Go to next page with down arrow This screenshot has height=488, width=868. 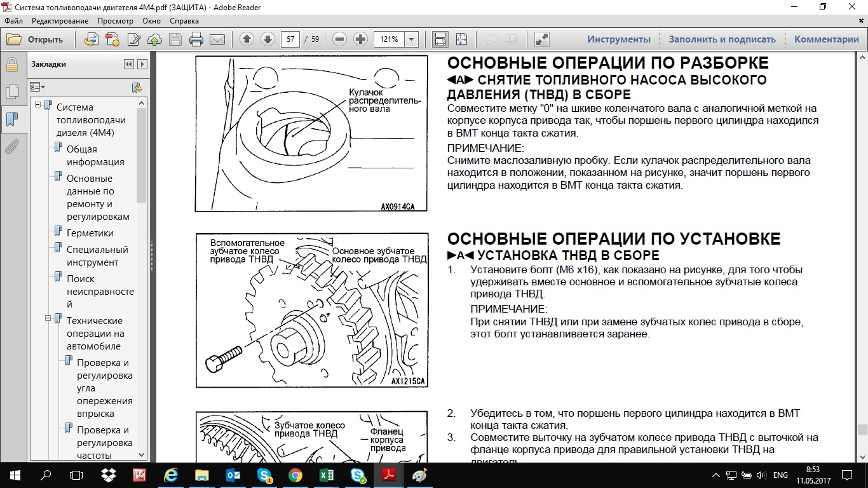(x=268, y=39)
